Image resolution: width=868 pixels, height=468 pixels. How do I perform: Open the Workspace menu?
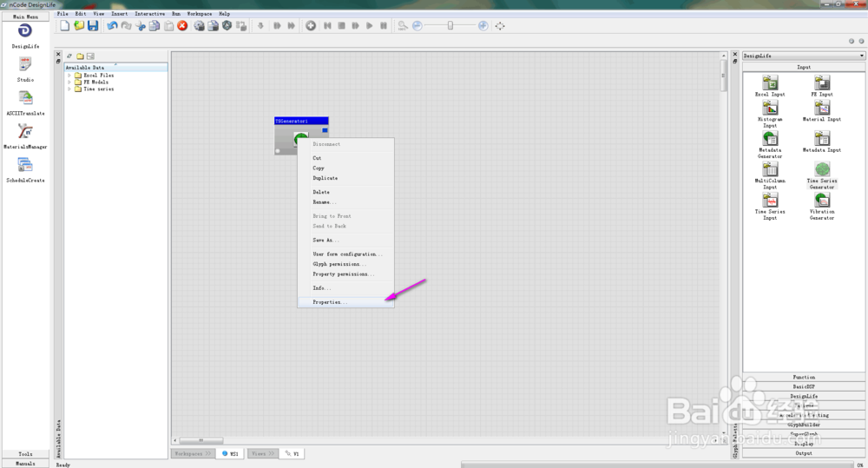pyautogui.click(x=200, y=14)
